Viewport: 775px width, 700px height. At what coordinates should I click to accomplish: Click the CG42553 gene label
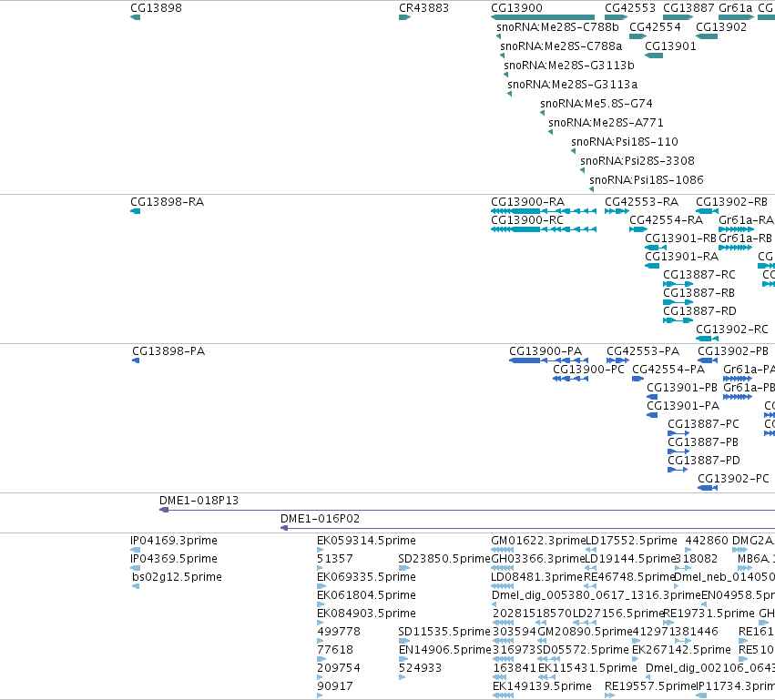point(629,8)
